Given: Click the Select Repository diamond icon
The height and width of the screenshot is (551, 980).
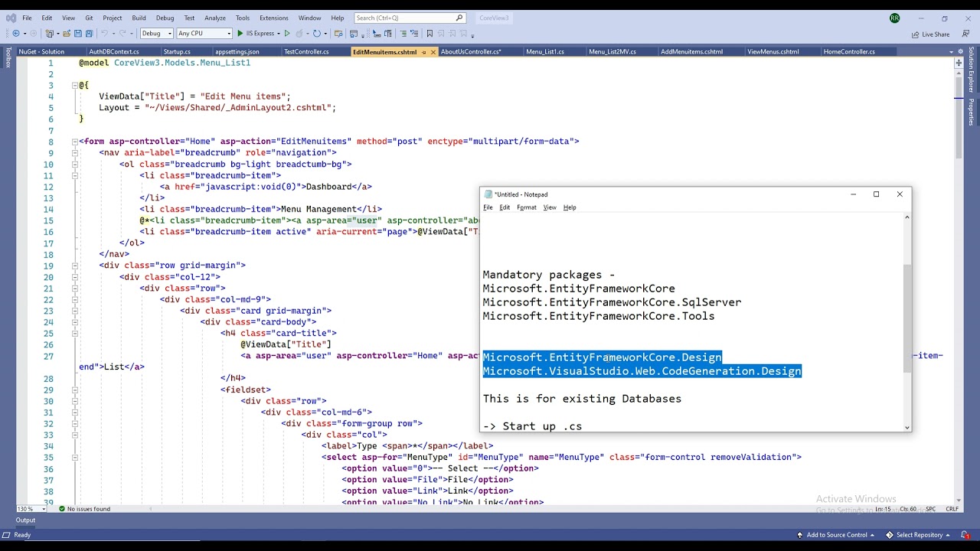Looking at the screenshot, I should pos(889,535).
